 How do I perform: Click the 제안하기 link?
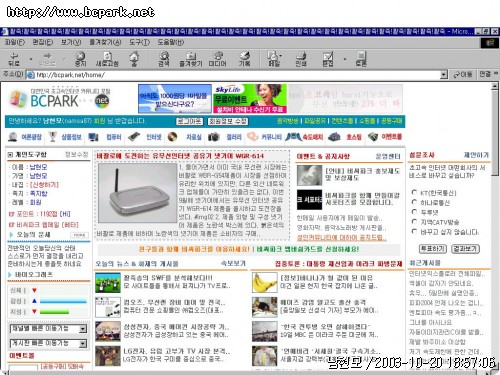[x=476, y=155]
